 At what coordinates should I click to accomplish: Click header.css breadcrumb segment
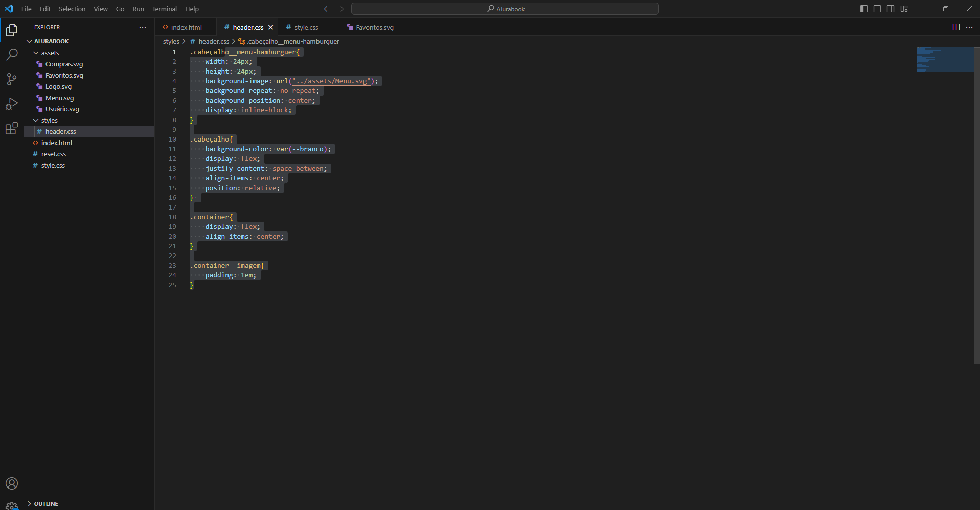pyautogui.click(x=214, y=41)
